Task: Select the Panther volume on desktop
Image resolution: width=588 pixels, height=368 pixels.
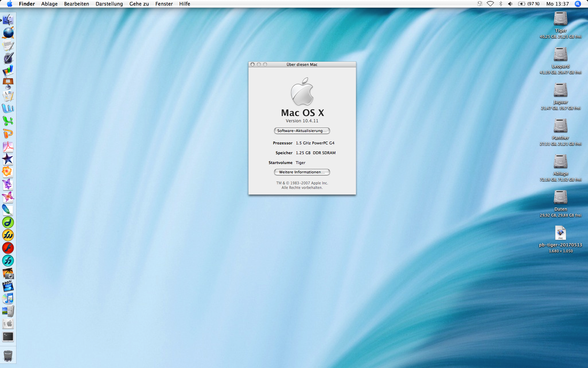Action: pos(561,126)
